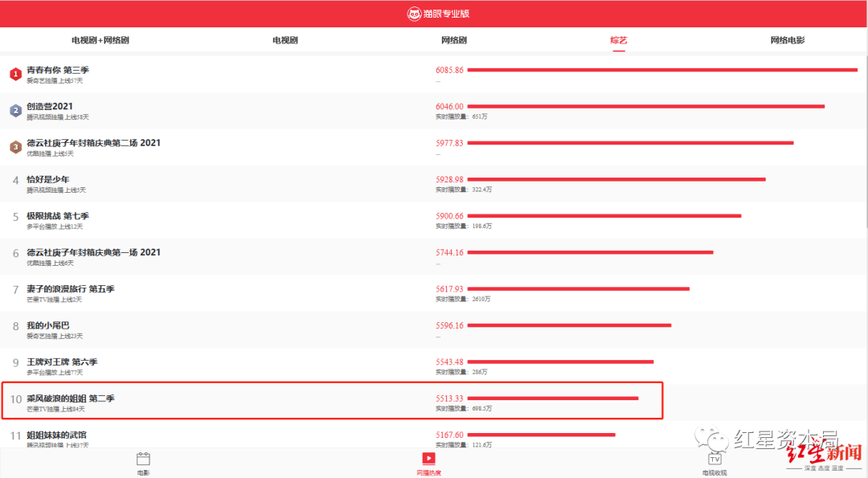Open 青春有你 第三季 entry

click(x=58, y=70)
